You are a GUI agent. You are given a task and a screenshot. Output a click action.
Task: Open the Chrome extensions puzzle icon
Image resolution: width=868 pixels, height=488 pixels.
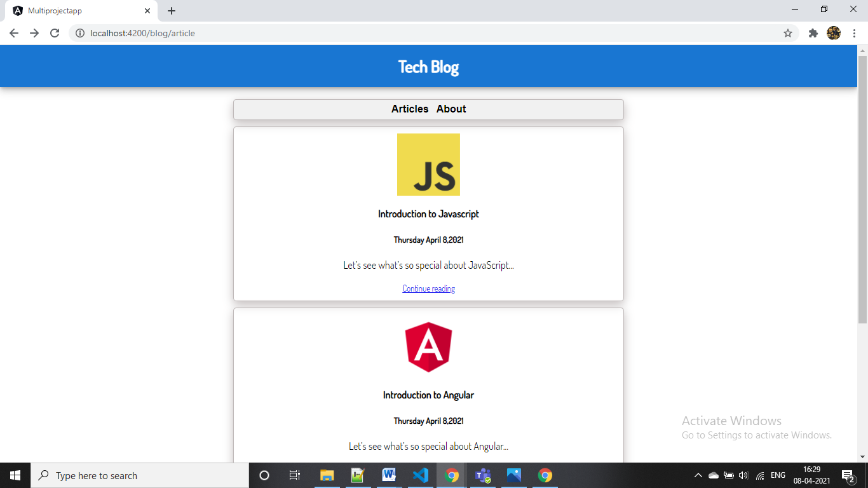pos(813,33)
